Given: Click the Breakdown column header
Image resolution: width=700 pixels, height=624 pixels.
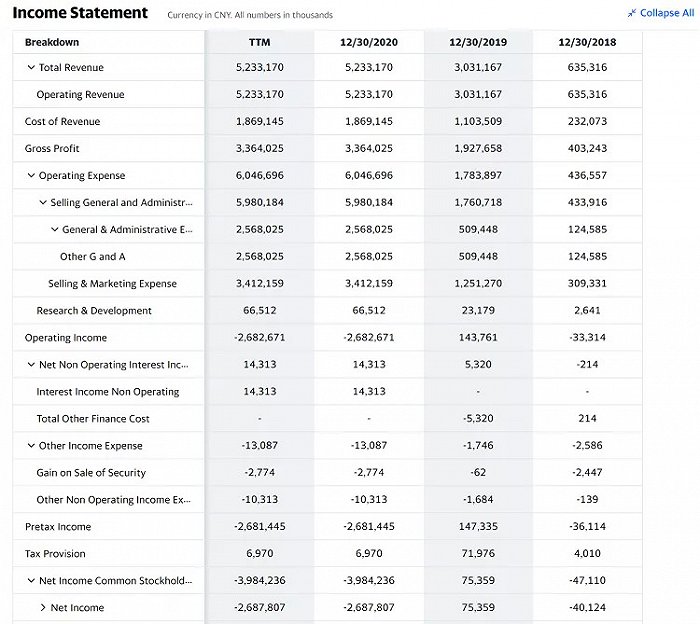Looking at the screenshot, I should coord(52,42).
